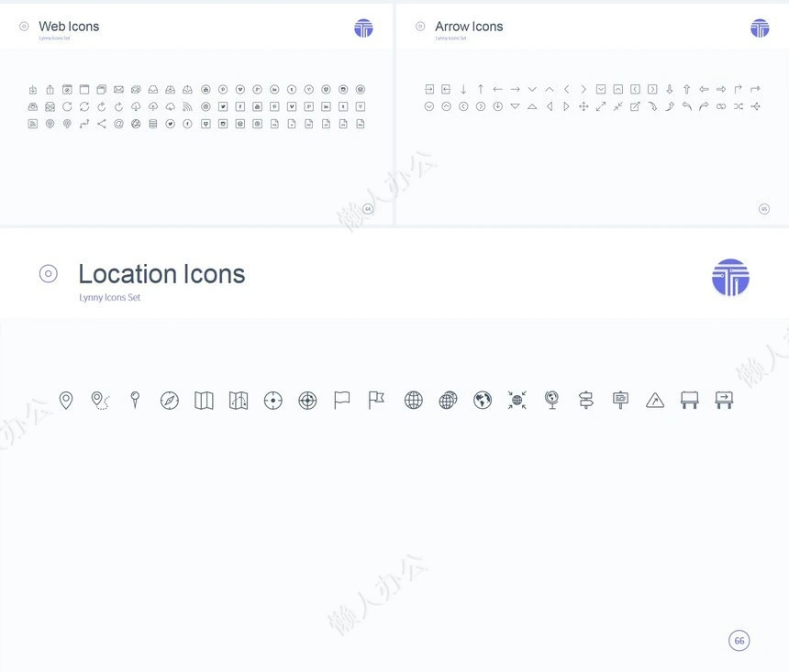The width and height of the screenshot is (789, 672).
Task: Click the bullseye circle beside Location Icons
Action: [49, 273]
